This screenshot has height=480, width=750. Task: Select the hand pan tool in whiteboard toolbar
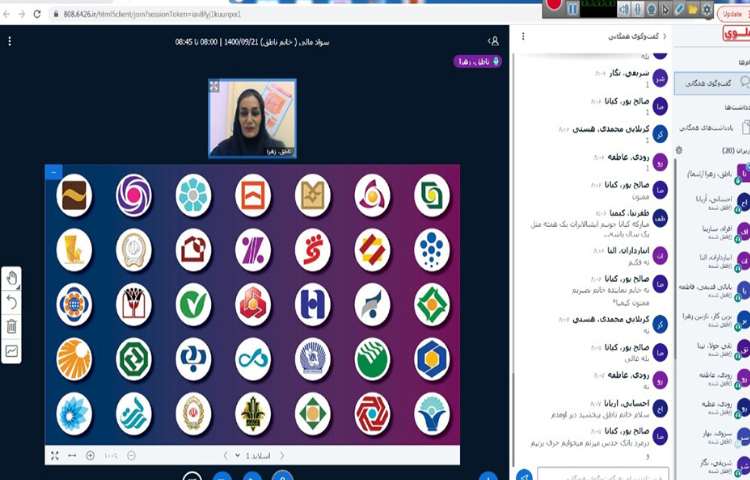(x=12, y=278)
